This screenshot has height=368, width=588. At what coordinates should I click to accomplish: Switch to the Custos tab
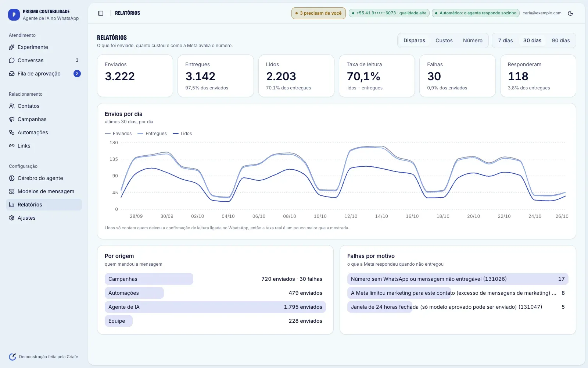(444, 40)
